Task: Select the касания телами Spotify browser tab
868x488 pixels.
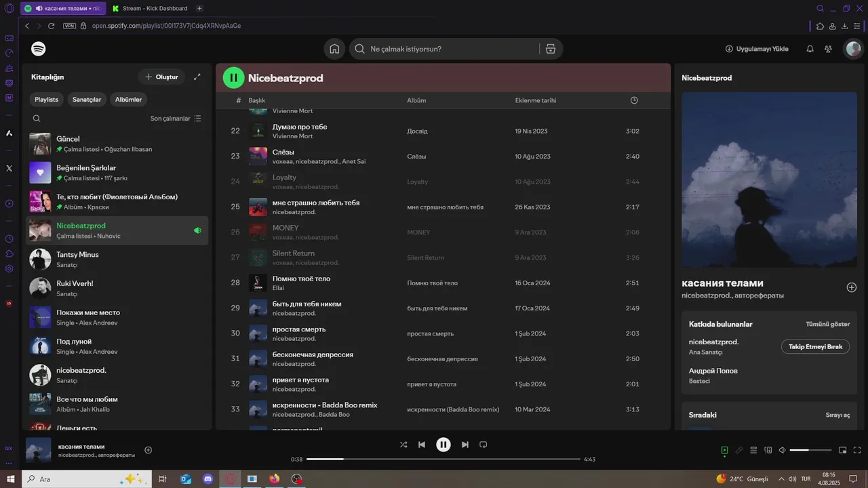Action: tap(62, 8)
